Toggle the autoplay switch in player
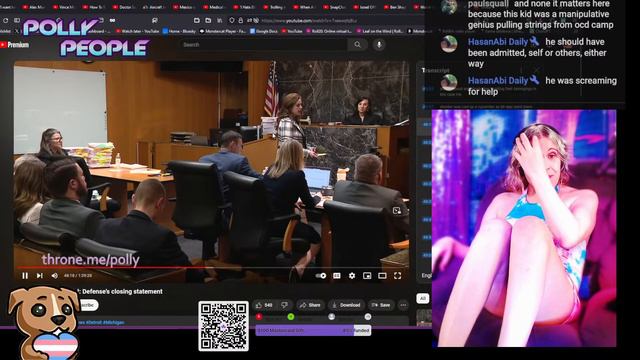Viewport: 640px width, 360px height. 321,276
